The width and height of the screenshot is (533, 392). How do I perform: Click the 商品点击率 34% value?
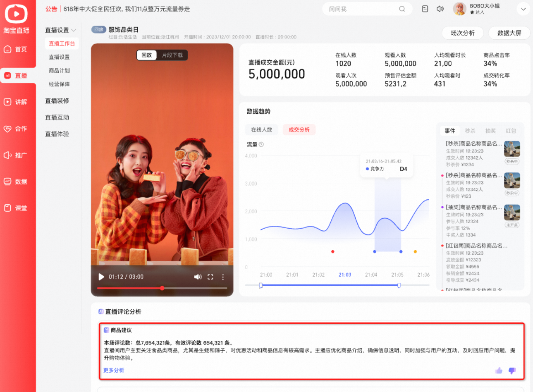pyautogui.click(x=490, y=63)
